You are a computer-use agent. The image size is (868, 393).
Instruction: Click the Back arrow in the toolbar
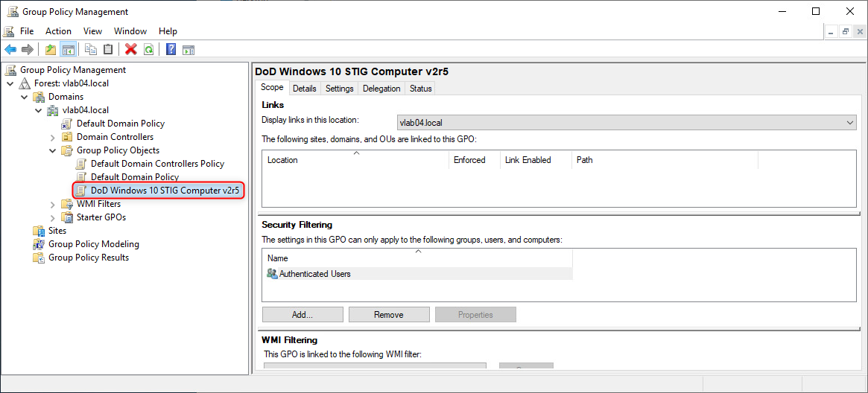click(10, 50)
